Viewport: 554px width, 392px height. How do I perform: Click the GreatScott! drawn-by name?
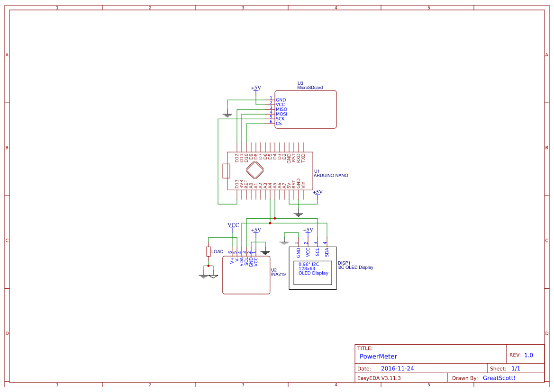[x=499, y=378]
